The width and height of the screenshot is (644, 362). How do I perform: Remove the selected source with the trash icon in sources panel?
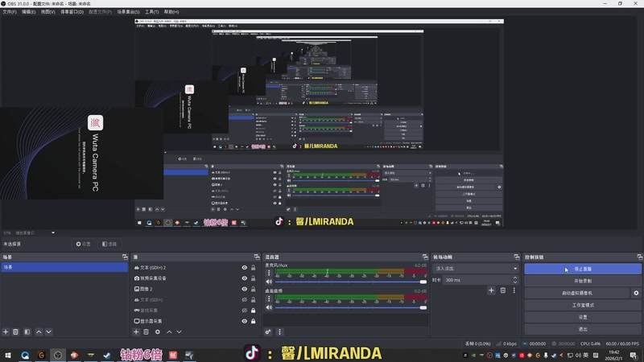click(147, 331)
